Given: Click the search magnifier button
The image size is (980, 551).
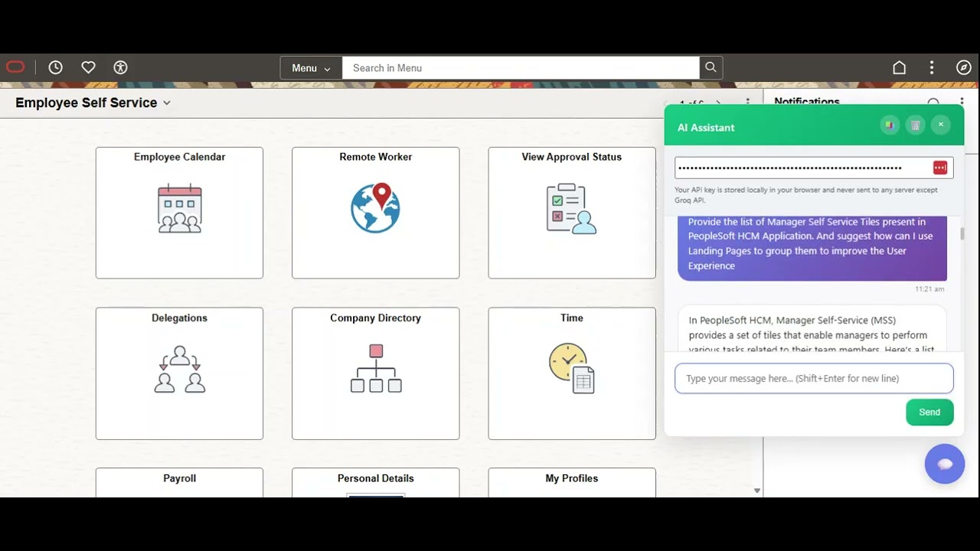Looking at the screenshot, I should 710,67.
